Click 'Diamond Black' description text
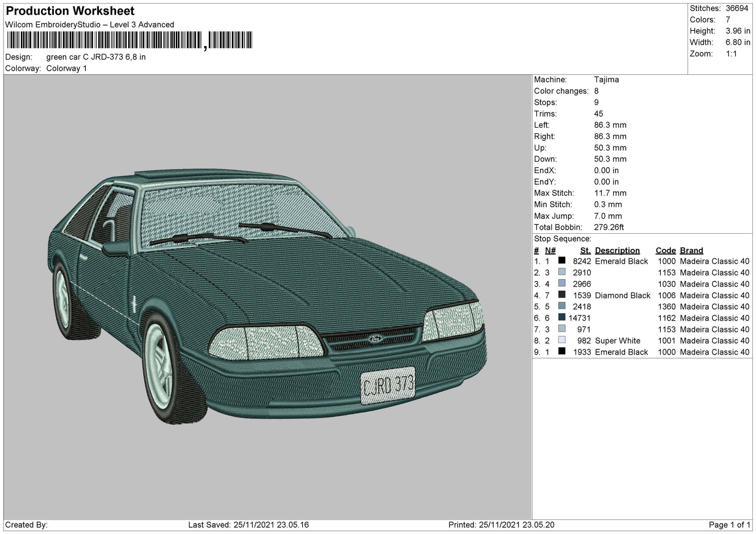 623,296
